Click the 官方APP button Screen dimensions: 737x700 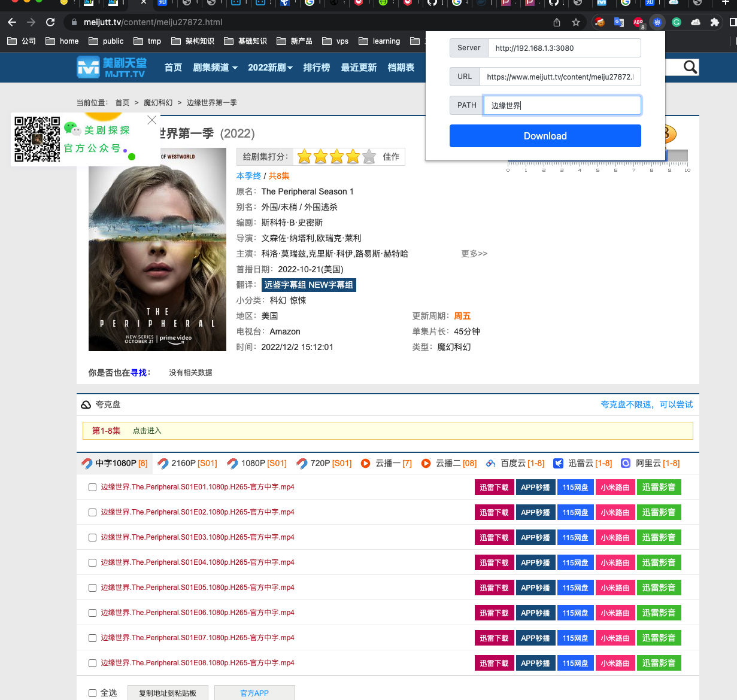coord(254,693)
